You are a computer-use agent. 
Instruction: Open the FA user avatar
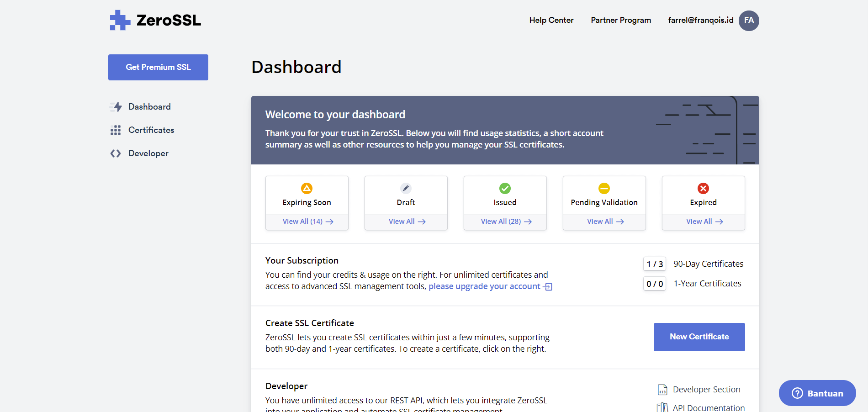coord(749,21)
